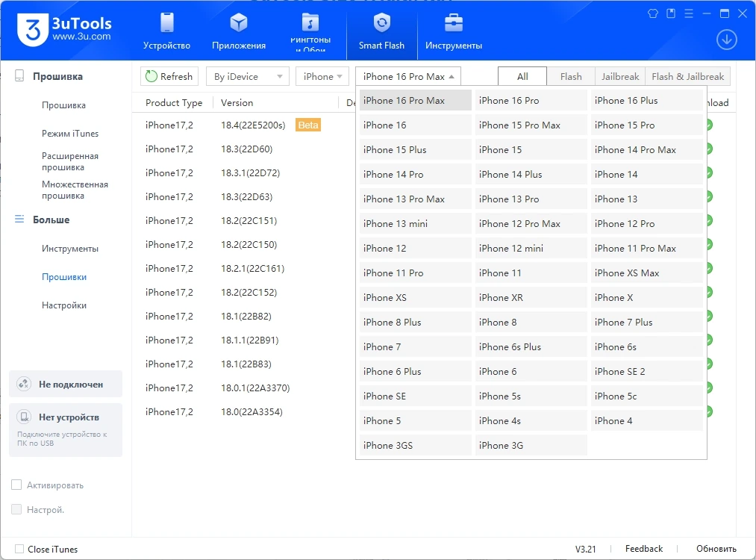Viewport: 756px width, 560px height.
Task: Click the Нет устройств device icon
Action: pos(24,417)
